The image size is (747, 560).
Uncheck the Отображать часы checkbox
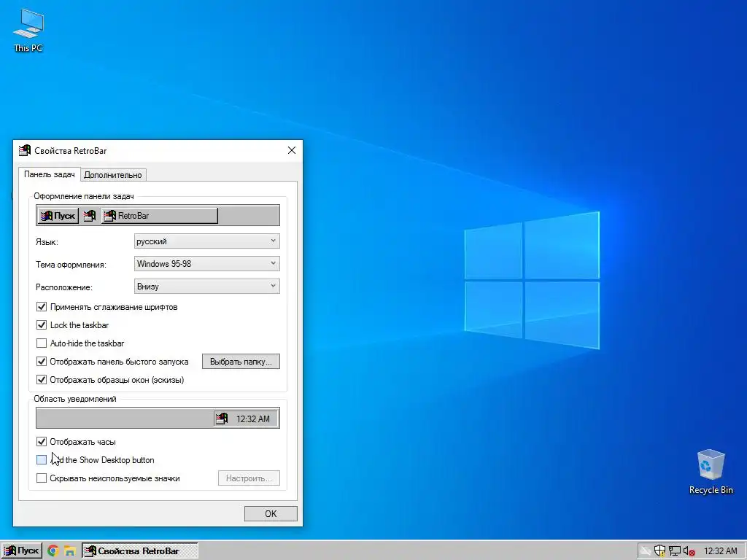[42, 442]
